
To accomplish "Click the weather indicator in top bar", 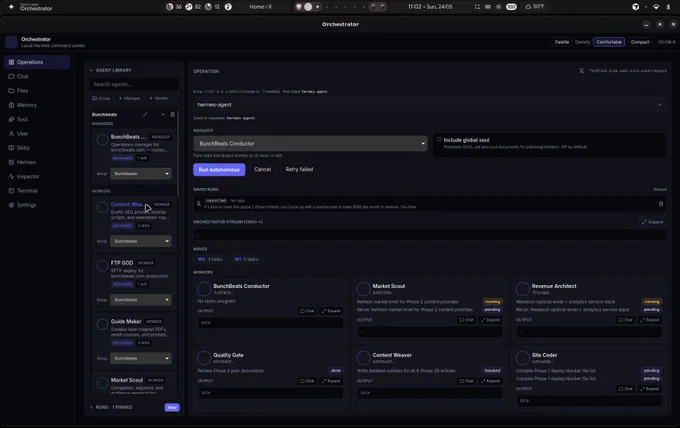I will [535, 7].
